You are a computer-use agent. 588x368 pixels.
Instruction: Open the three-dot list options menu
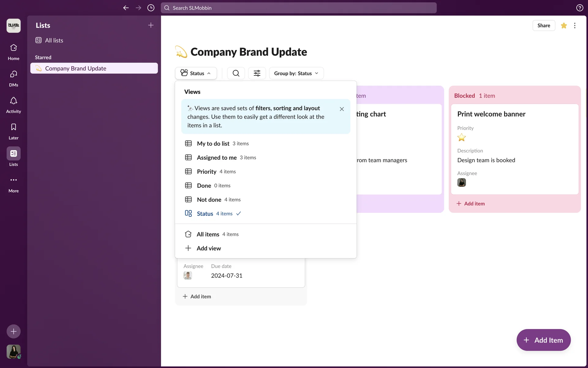pos(575,26)
